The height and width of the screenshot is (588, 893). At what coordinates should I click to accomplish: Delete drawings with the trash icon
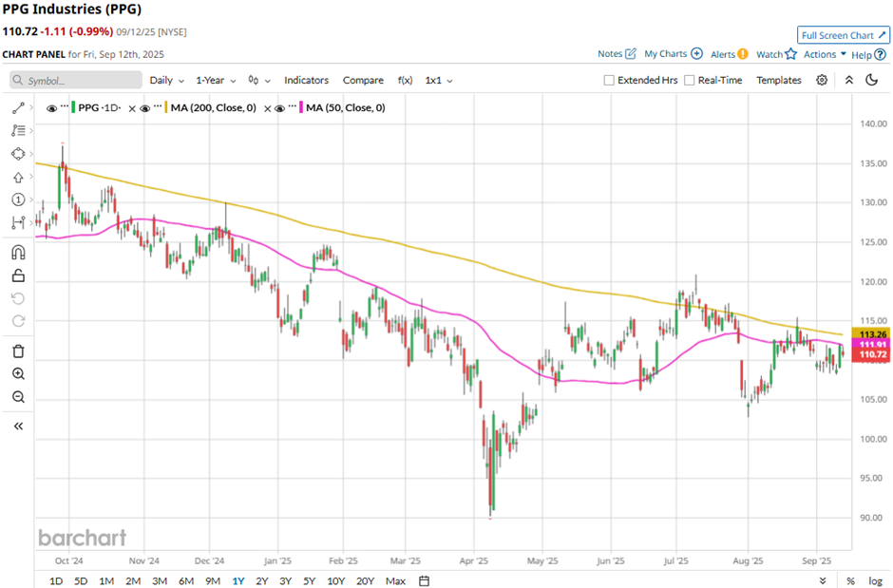(18, 351)
